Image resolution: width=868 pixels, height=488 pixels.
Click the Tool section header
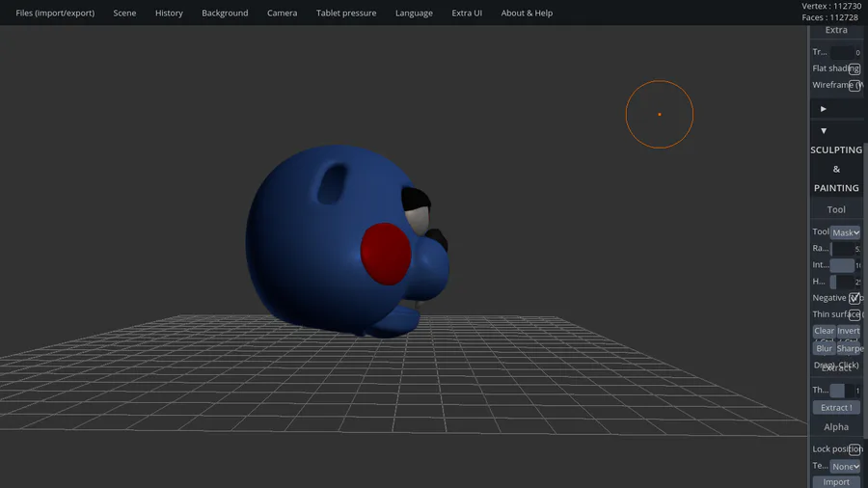tap(836, 209)
